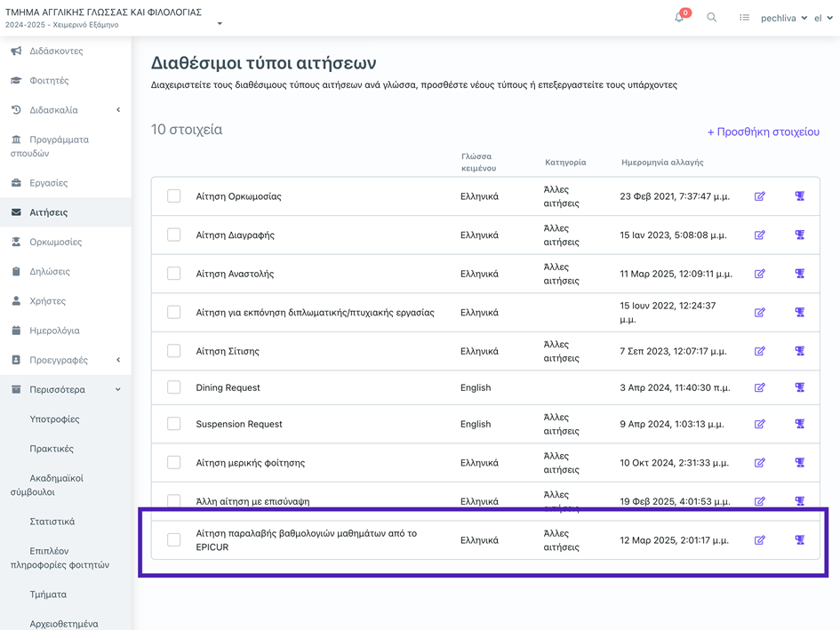Screen dimensions: 840x630
Task: Click the Ημερομηνία αλλαγής column header
Action: (x=662, y=163)
